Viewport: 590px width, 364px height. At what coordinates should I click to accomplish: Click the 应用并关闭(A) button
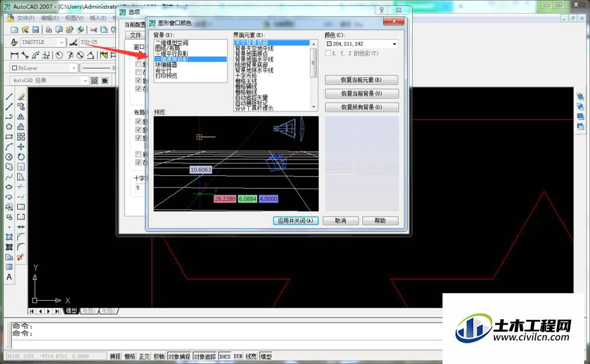pos(296,221)
